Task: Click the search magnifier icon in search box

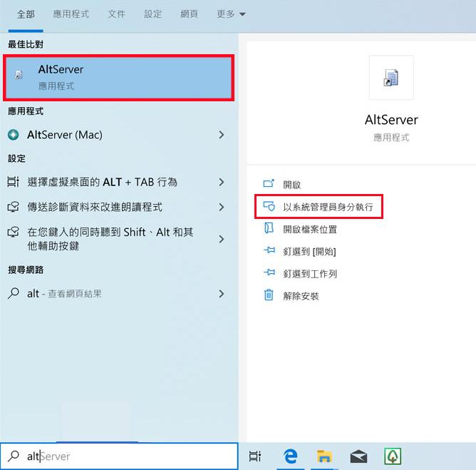Action: (x=14, y=456)
